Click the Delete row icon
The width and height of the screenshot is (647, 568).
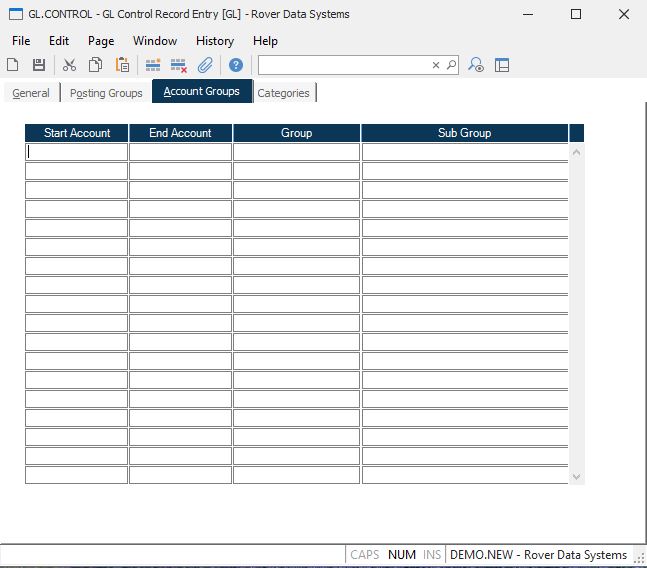(x=179, y=65)
